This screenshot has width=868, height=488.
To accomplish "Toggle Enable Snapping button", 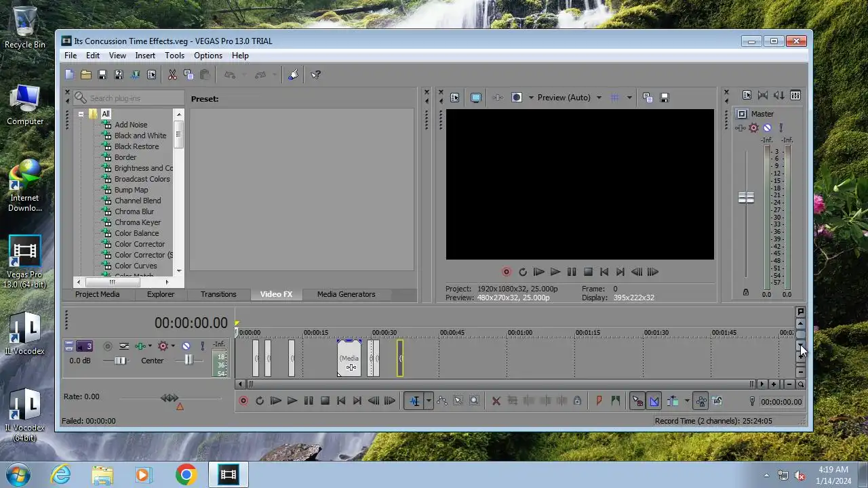I will [x=637, y=401].
